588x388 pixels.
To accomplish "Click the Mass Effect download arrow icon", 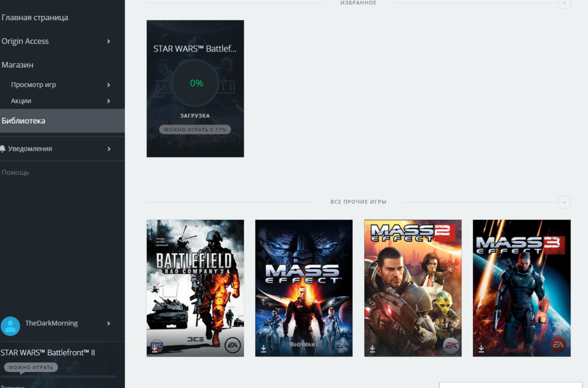I will coord(264,349).
